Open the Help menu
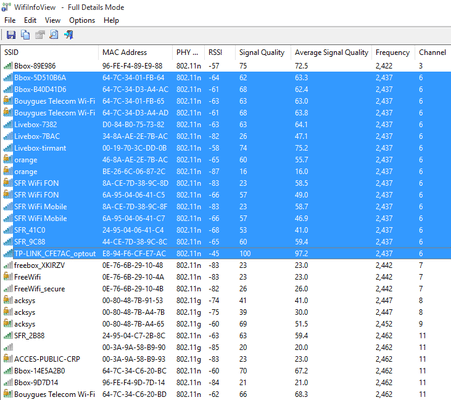This screenshot has width=451, height=400. (x=111, y=20)
